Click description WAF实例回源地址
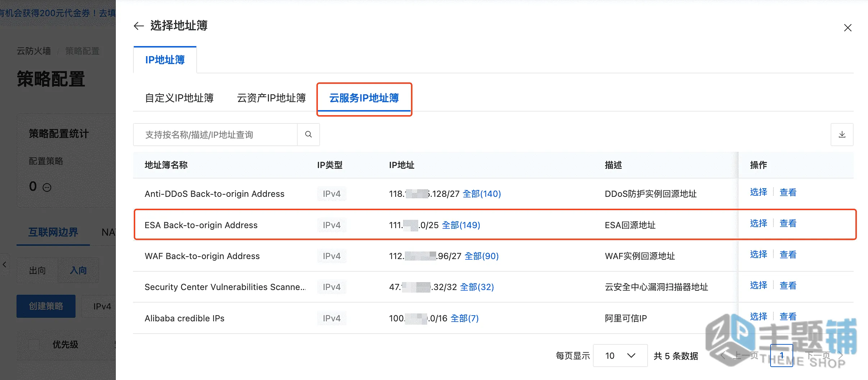This screenshot has width=868, height=380. click(x=640, y=256)
